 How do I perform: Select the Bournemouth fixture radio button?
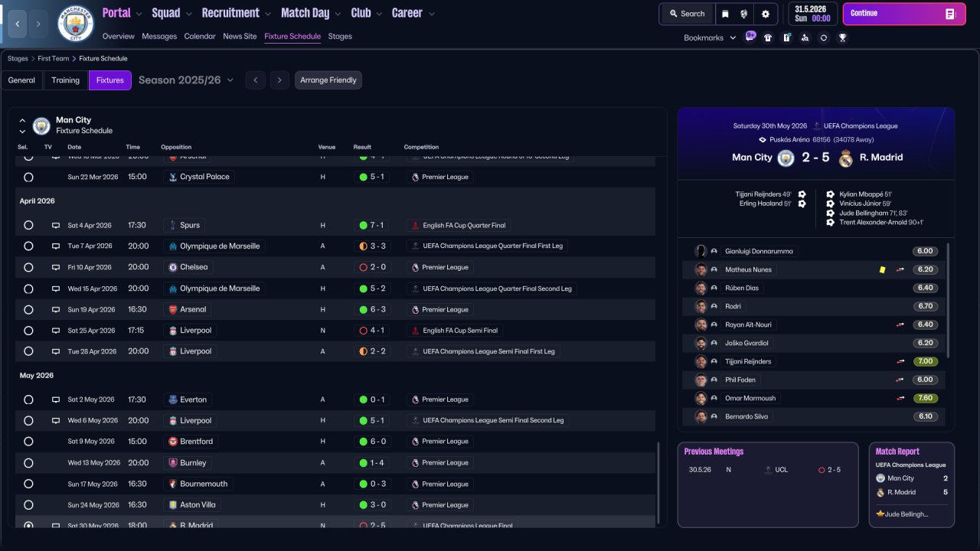click(x=28, y=484)
